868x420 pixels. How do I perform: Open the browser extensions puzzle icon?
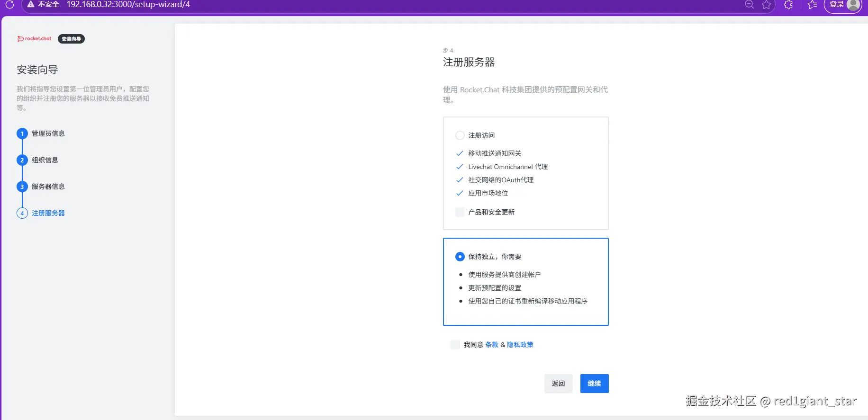[x=788, y=5]
